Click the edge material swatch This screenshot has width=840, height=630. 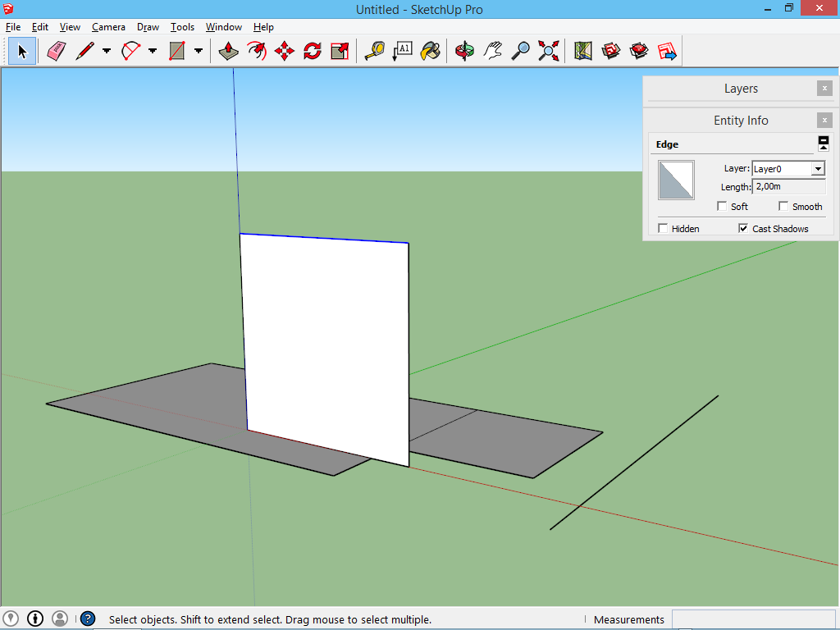tap(676, 180)
